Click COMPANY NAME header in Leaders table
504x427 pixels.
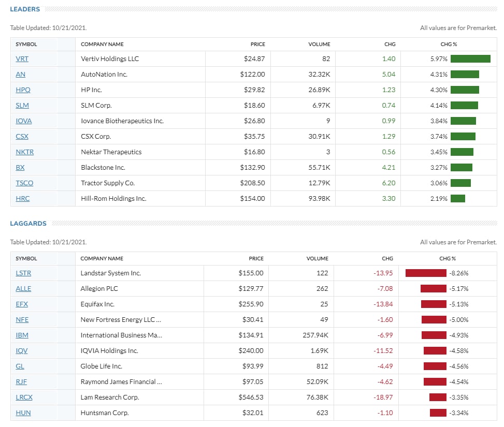click(x=102, y=45)
